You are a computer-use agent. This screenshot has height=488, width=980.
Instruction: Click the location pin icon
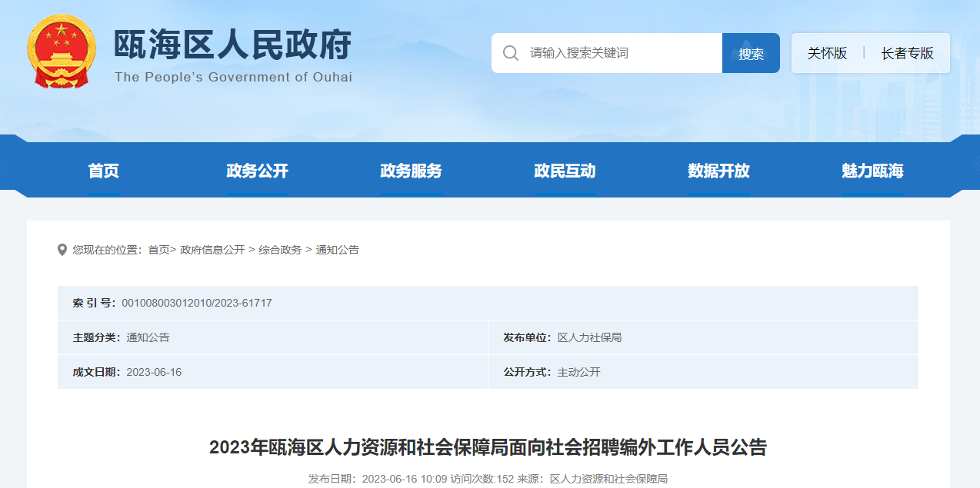[x=62, y=250]
